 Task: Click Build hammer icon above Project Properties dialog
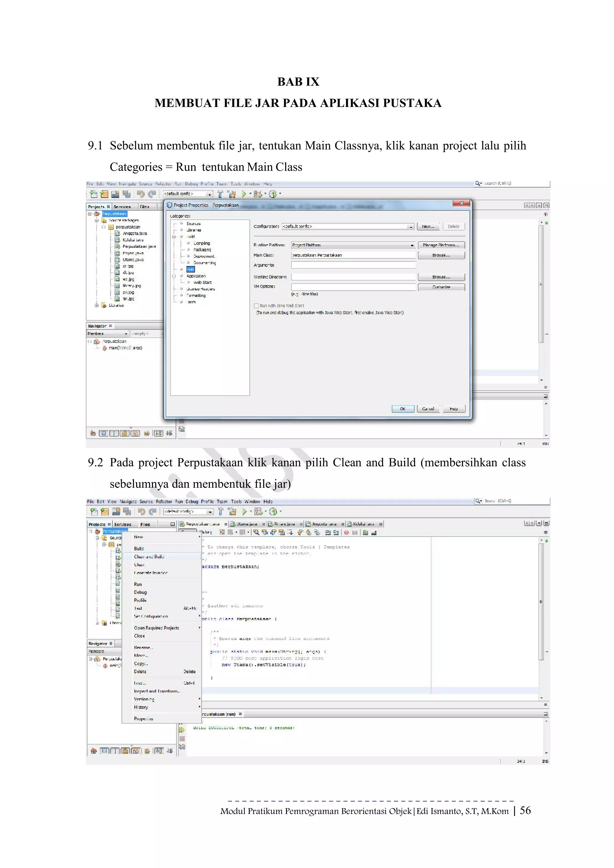[220, 194]
